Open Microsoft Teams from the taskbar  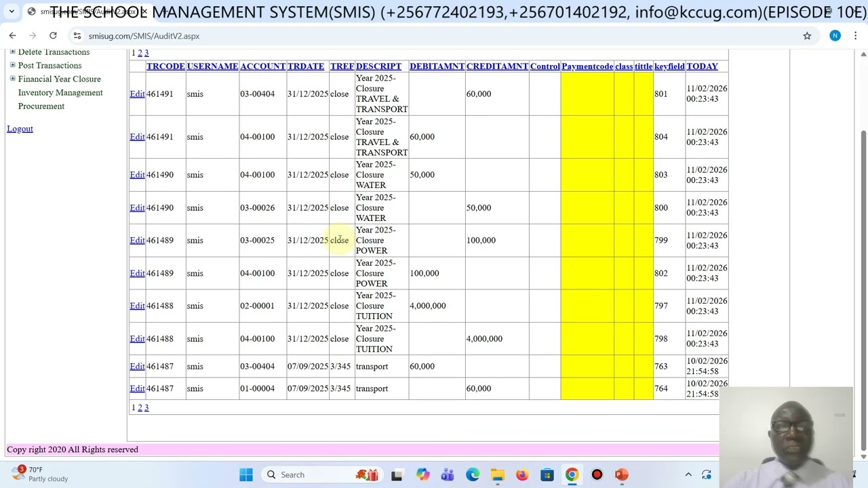448,475
